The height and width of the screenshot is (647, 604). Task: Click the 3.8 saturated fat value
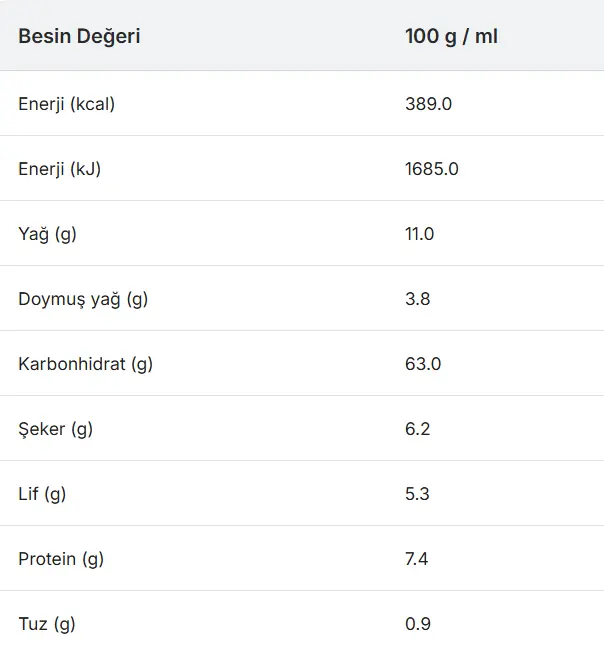(x=418, y=299)
